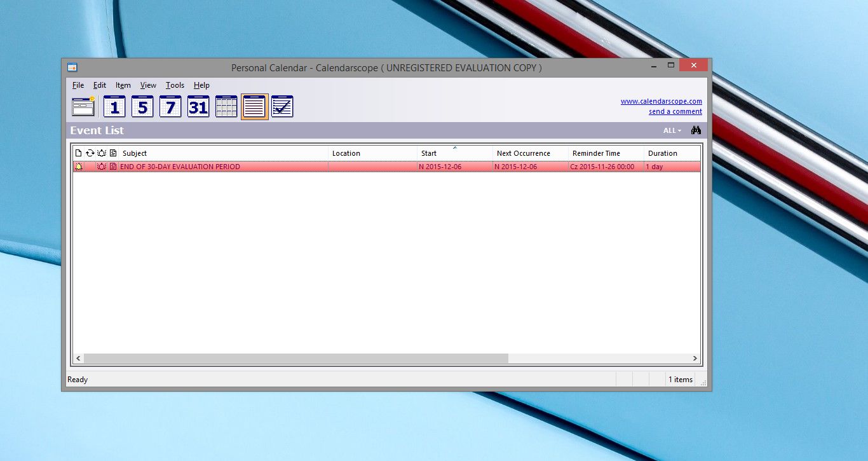Screen dimensions: 868x461
Task: Switch to the 5-day work week view
Action: point(142,107)
